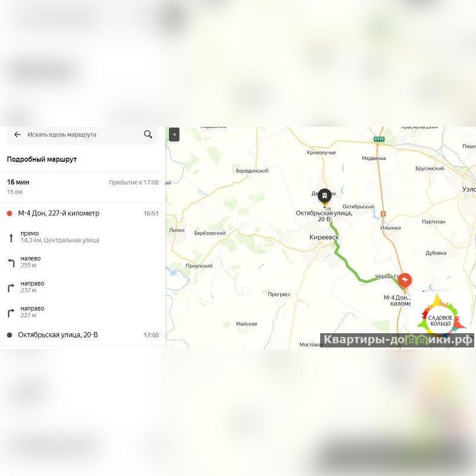Click the black building destination pin
This screenshot has height=476, width=476.
(x=324, y=195)
